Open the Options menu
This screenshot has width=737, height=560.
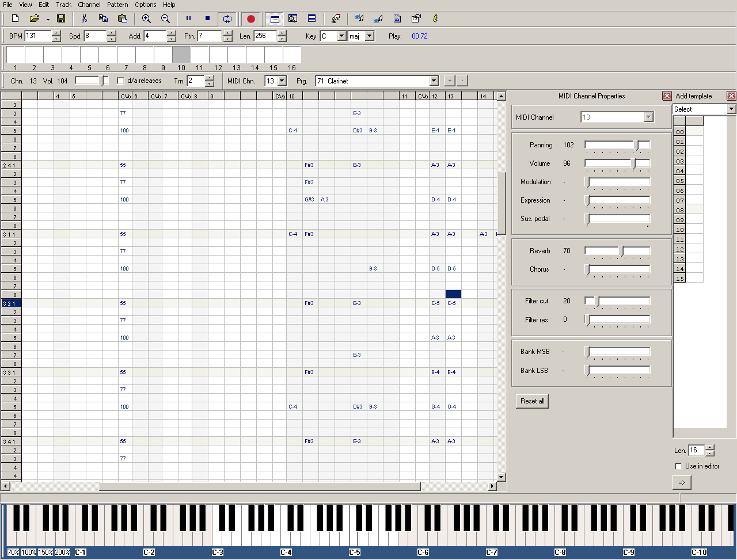click(x=146, y=5)
